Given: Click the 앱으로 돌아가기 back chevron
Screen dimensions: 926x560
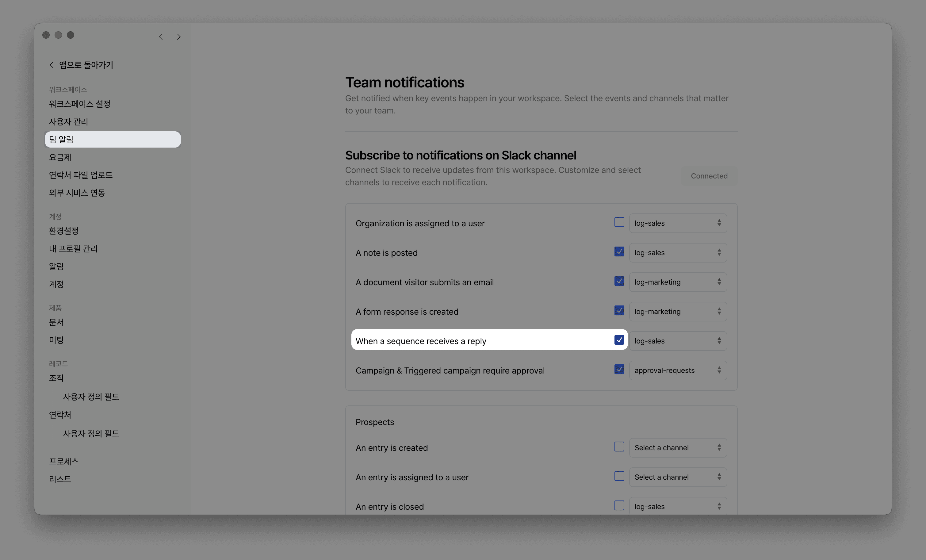Looking at the screenshot, I should (52, 65).
